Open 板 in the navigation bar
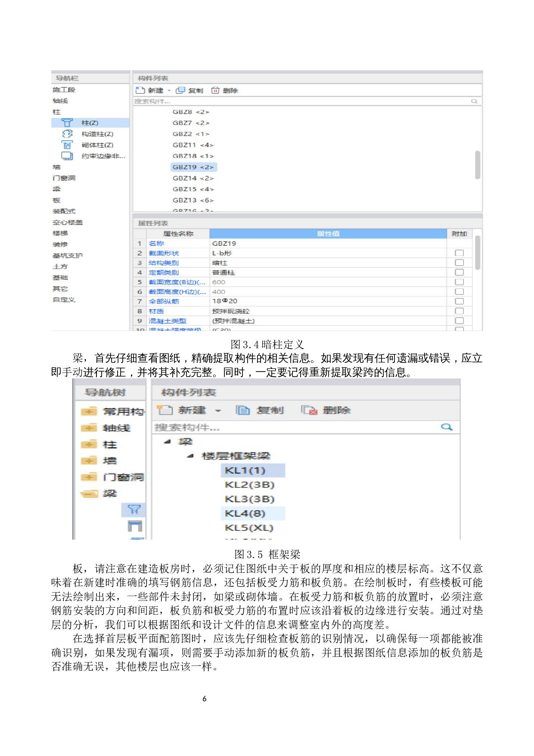Screen dimensions: 534x756 click(x=56, y=200)
